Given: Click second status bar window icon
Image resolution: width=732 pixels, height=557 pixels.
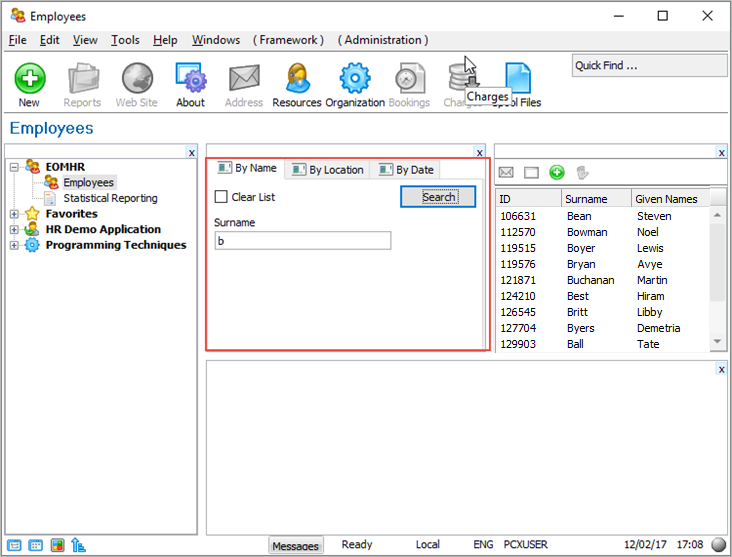Looking at the screenshot, I should (x=35, y=545).
